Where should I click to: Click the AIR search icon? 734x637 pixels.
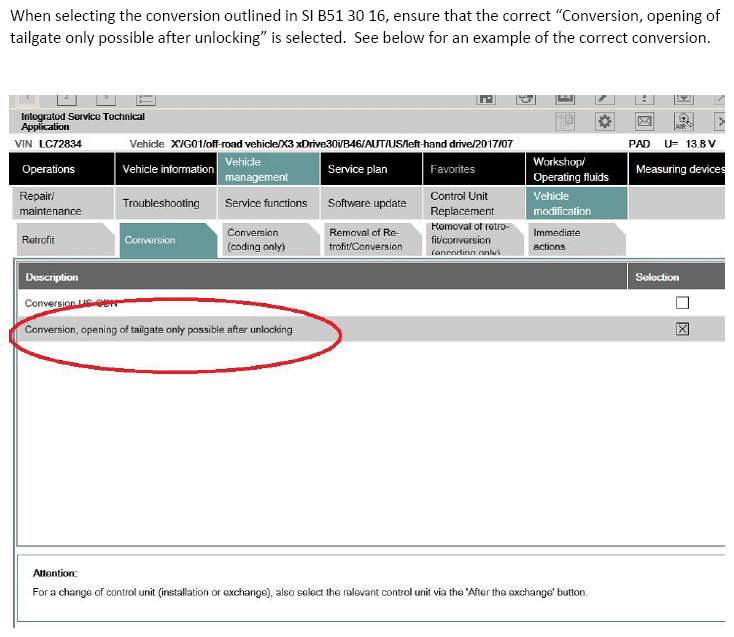(684, 121)
